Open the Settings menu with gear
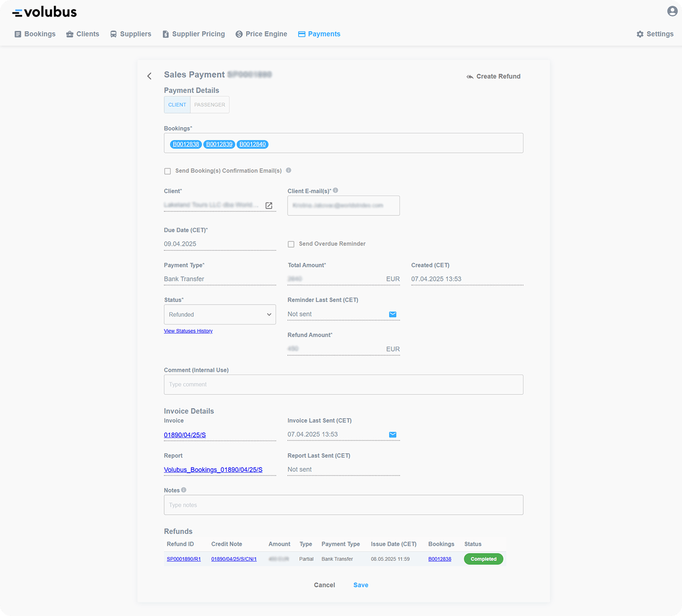Image resolution: width=682 pixels, height=616 pixels. tap(655, 34)
